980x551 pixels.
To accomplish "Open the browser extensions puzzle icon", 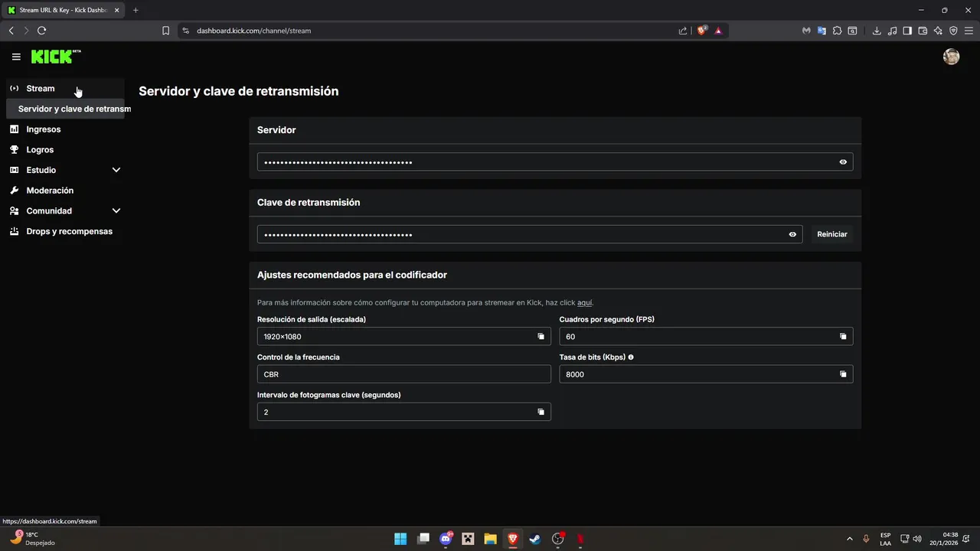I will tap(837, 31).
